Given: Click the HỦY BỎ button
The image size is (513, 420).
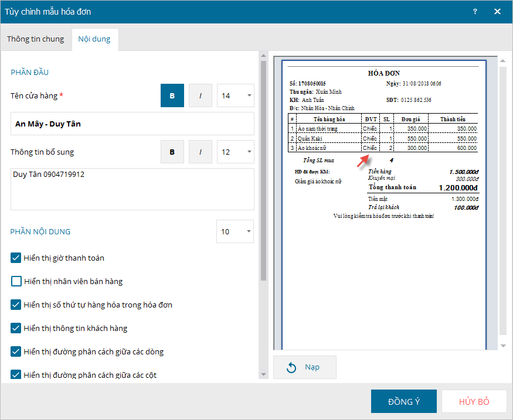Looking at the screenshot, I should click(x=474, y=402).
